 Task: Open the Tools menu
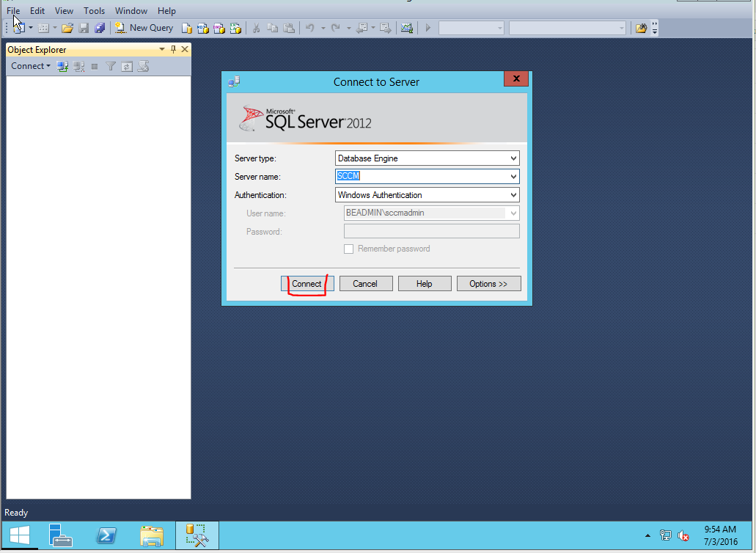pyautogui.click(x=94, y=10)
